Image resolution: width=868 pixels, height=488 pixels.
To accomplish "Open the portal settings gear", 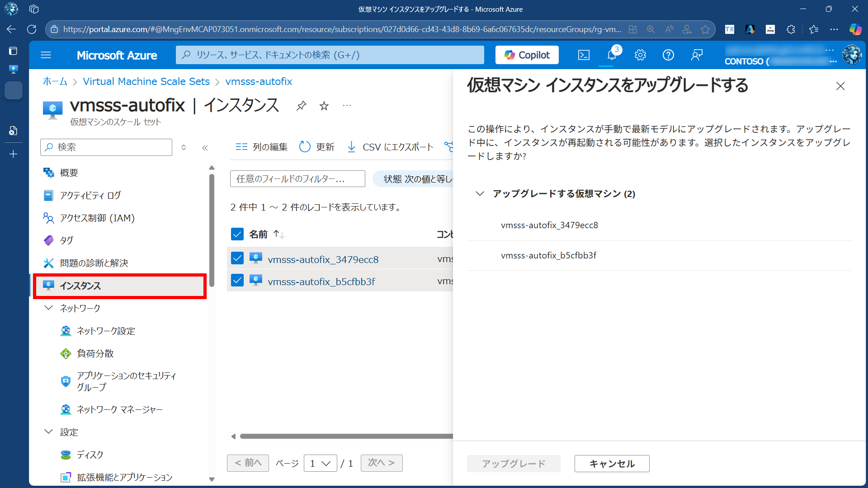I will click(x=640, y=55).
